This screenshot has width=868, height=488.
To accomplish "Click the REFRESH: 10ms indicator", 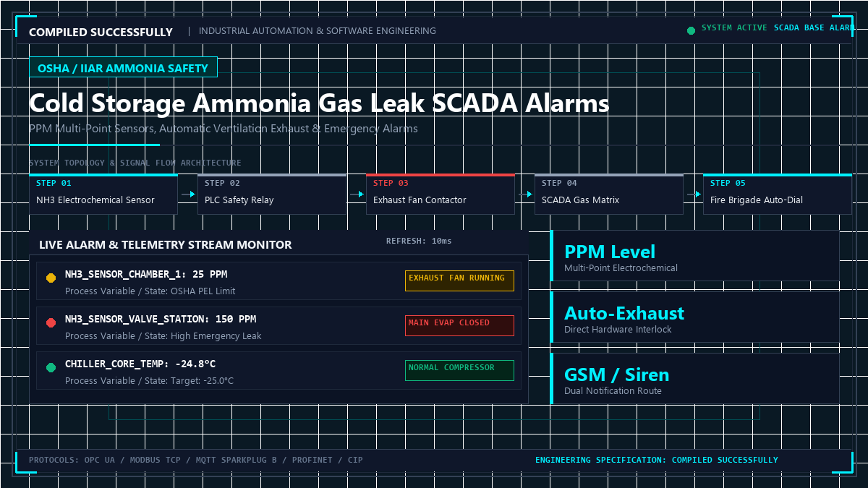I will [x=419, y=241].
